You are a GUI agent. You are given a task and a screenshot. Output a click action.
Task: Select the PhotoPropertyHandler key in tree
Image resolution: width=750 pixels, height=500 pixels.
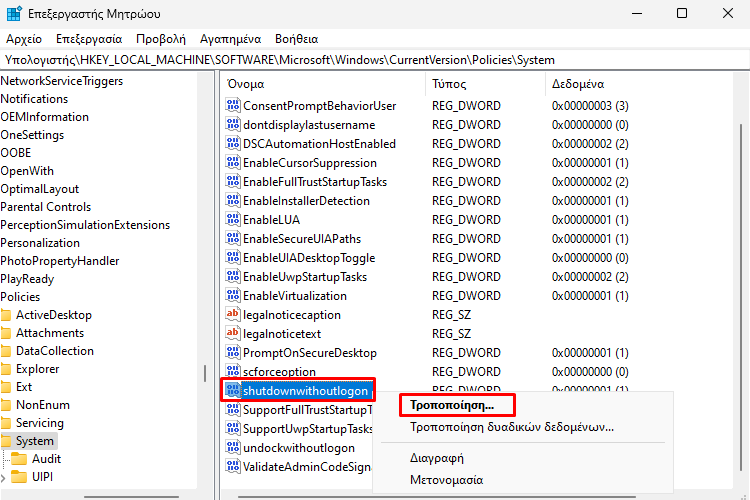[x=60, y=261]
